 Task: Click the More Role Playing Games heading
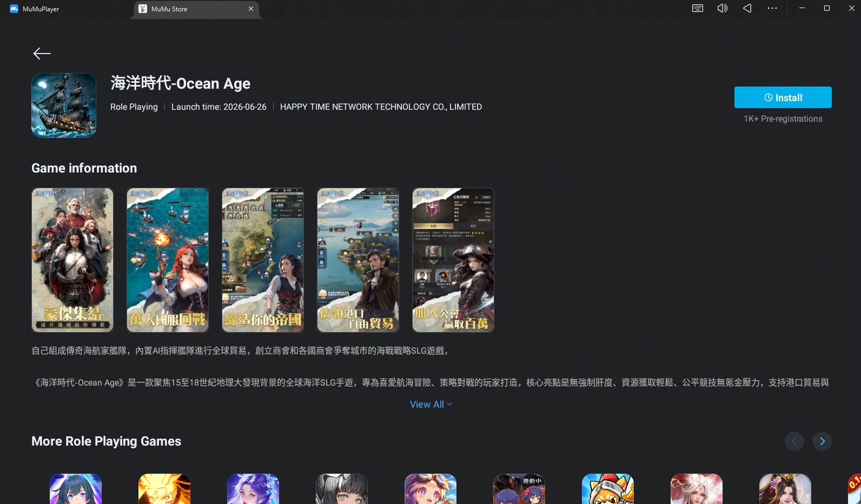click(106, 441)
